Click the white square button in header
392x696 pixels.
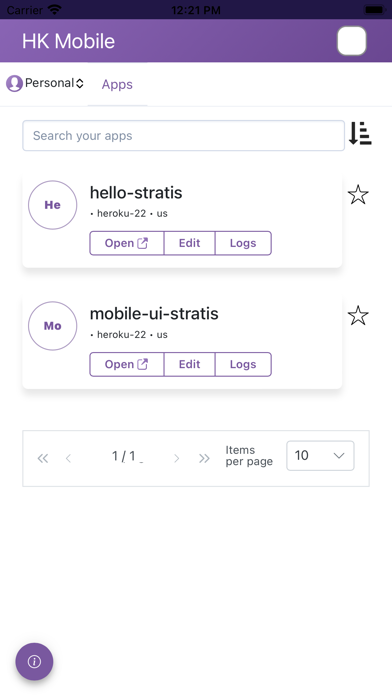tap(352, 41)
